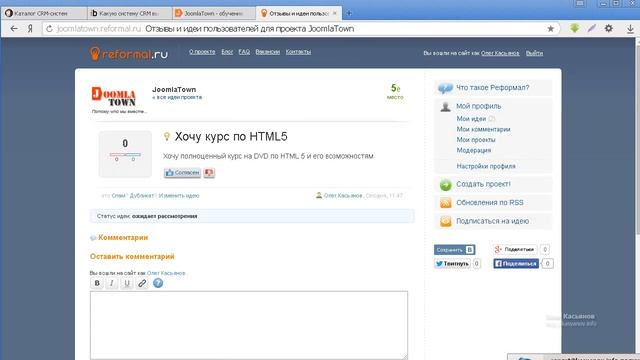
Task: Click inside the comment text area
Action: (249, 325)
